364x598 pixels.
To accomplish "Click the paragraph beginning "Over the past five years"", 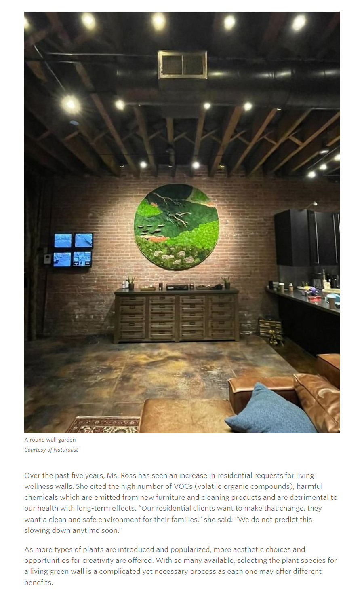I will click(181, 503).
